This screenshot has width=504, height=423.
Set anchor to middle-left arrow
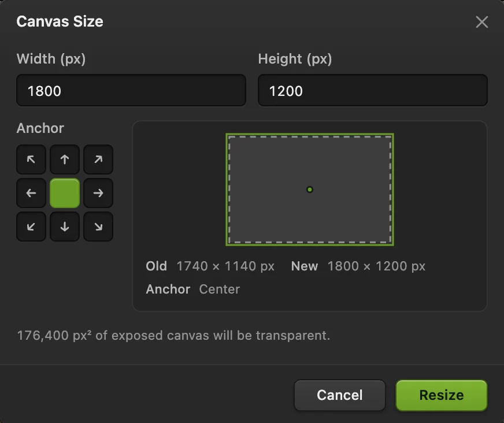(x=31, y=193)
